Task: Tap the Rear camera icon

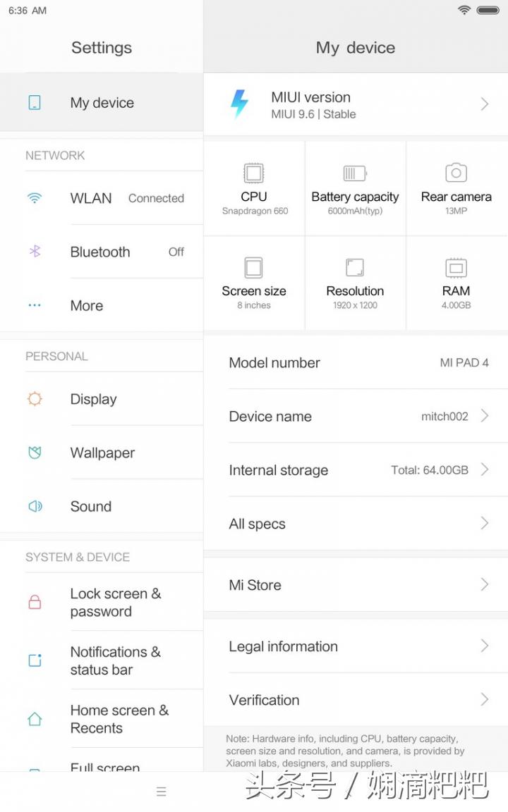Action: (x=456, y=173)
